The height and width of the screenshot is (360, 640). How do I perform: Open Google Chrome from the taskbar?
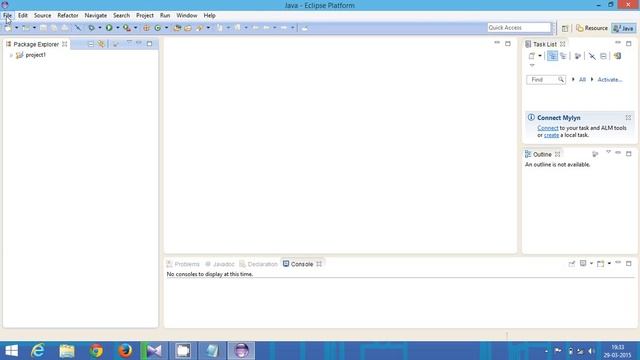[x=96, y=351]
